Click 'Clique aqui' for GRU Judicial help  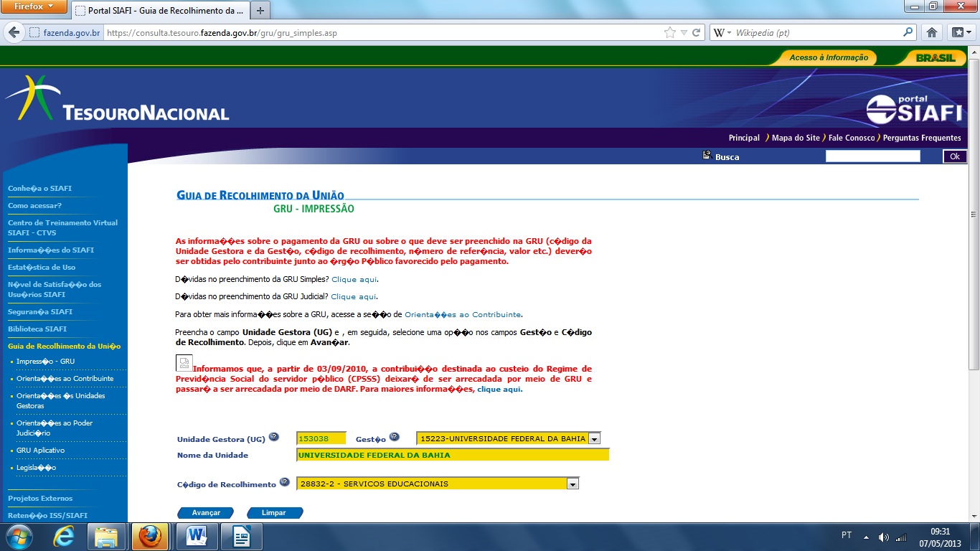pos(353,296)
